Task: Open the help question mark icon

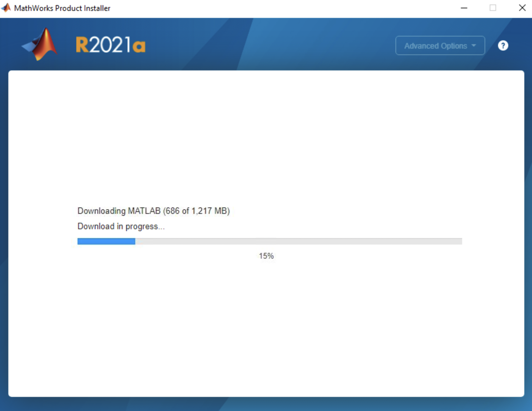Action: 503,46
